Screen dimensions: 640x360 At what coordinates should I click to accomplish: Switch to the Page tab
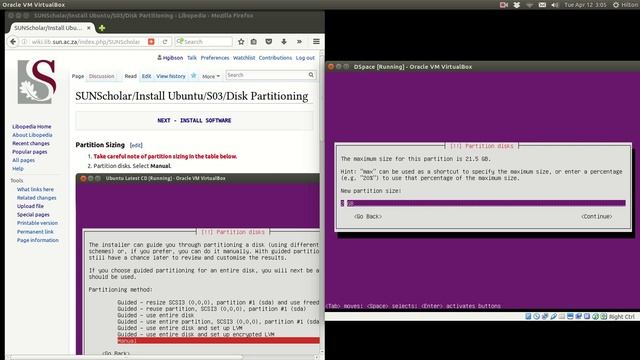click(78, 76)
